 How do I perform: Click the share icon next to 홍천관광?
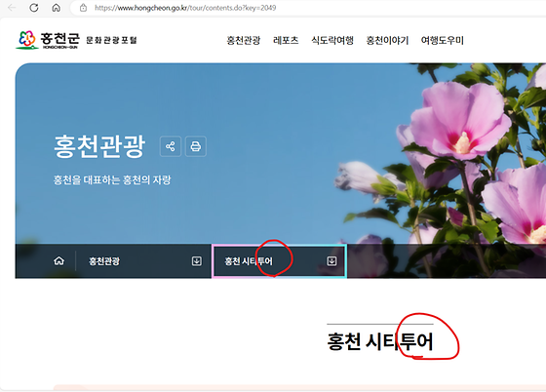(x=171, y=146)
